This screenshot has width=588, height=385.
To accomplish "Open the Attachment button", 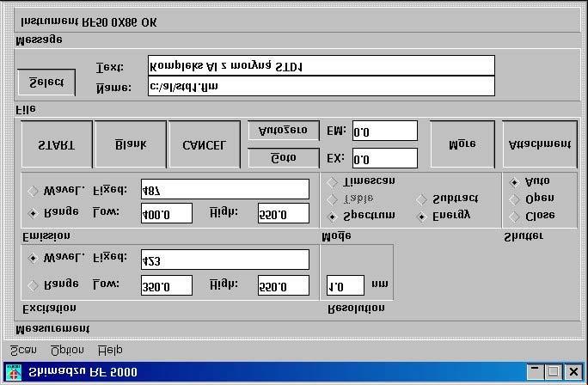I will (540, 144).
